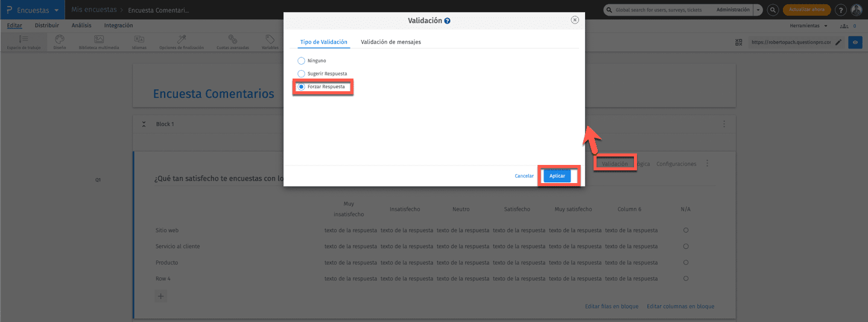Open the QR code icon
Viewport: 868px width, 322px height.
(x=739, y=42)
